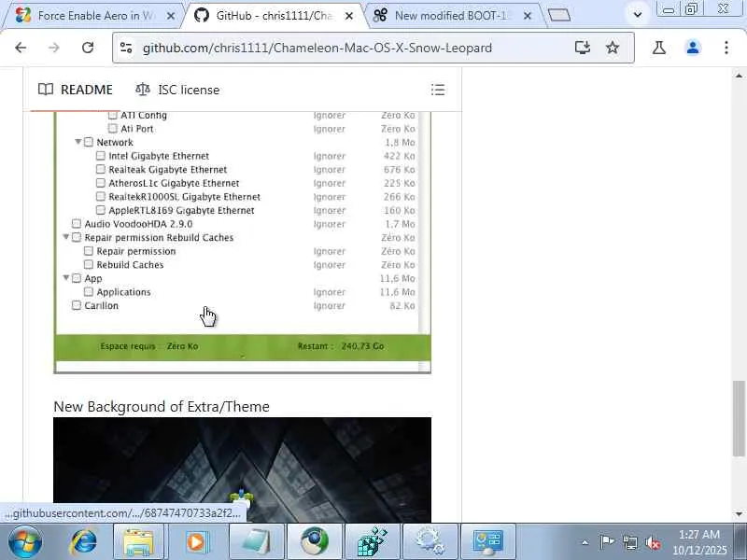Open the README outline list icon
Viewport: 747px width, 560px height.
[438, 90]
